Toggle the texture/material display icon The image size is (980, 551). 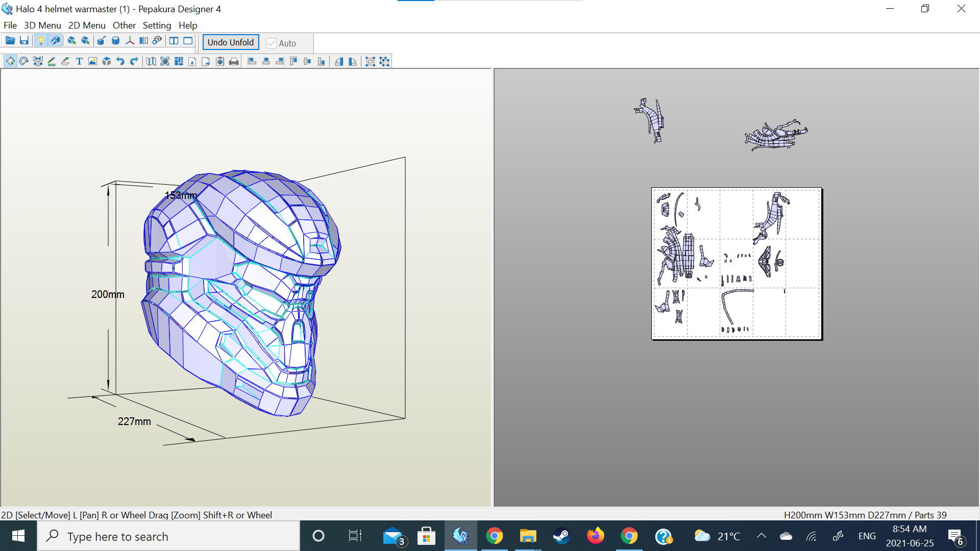(55, 41)
